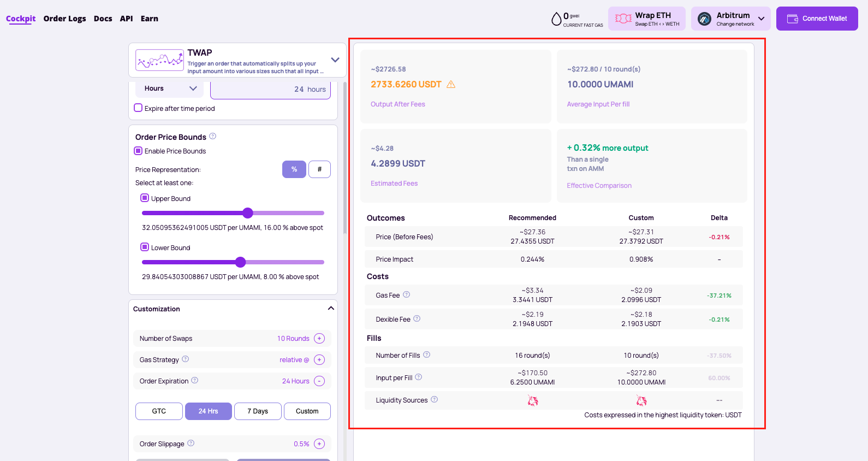Viewport: 868px width, 461px height.
Task: Click the TWAP chart thumbnail icon
Action: (x=160, y=60)
